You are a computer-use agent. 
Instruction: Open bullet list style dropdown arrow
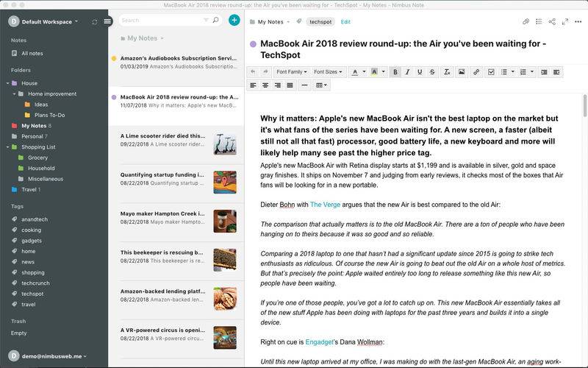click(512, 71)
